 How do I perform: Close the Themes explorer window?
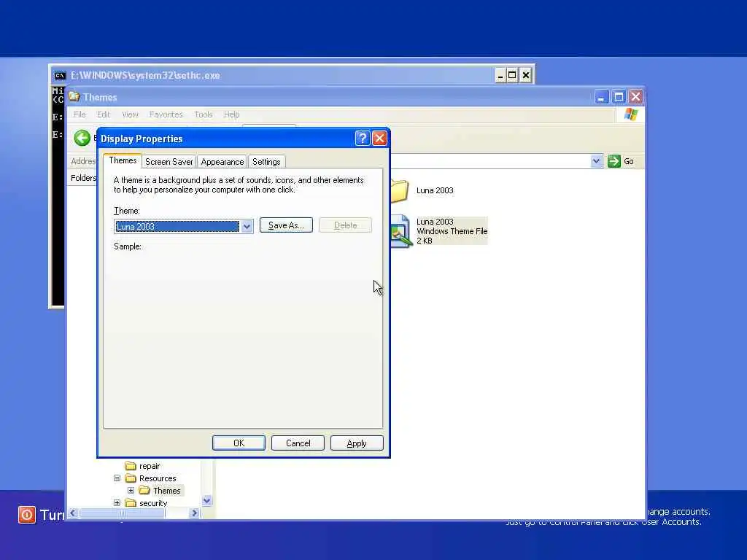point(636,97)
